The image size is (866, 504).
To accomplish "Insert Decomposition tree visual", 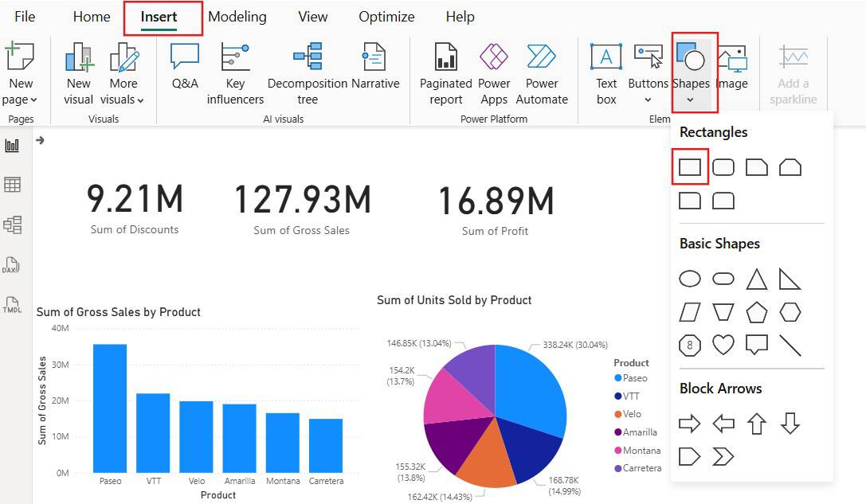I will click(x=307, y=73).
